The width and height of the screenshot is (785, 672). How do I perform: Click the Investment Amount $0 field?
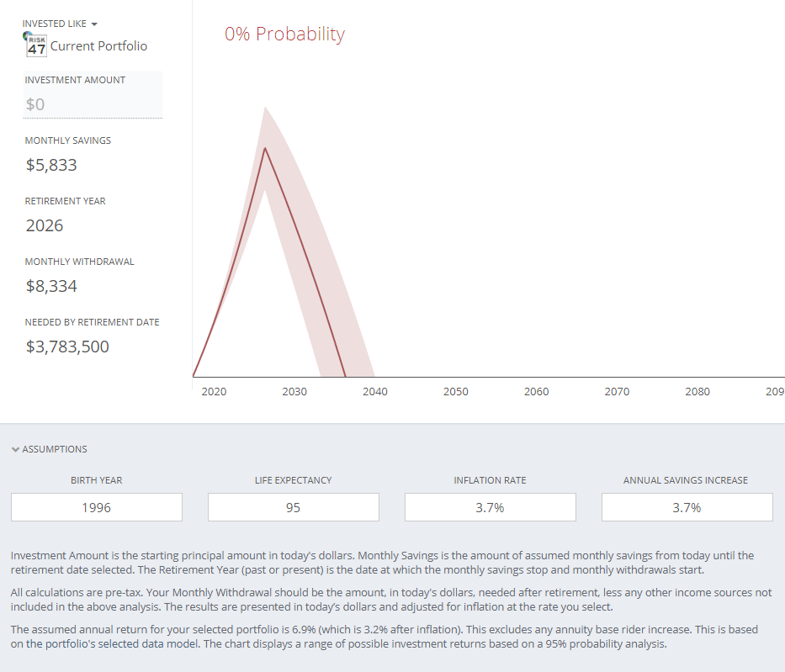pos(93,104)
